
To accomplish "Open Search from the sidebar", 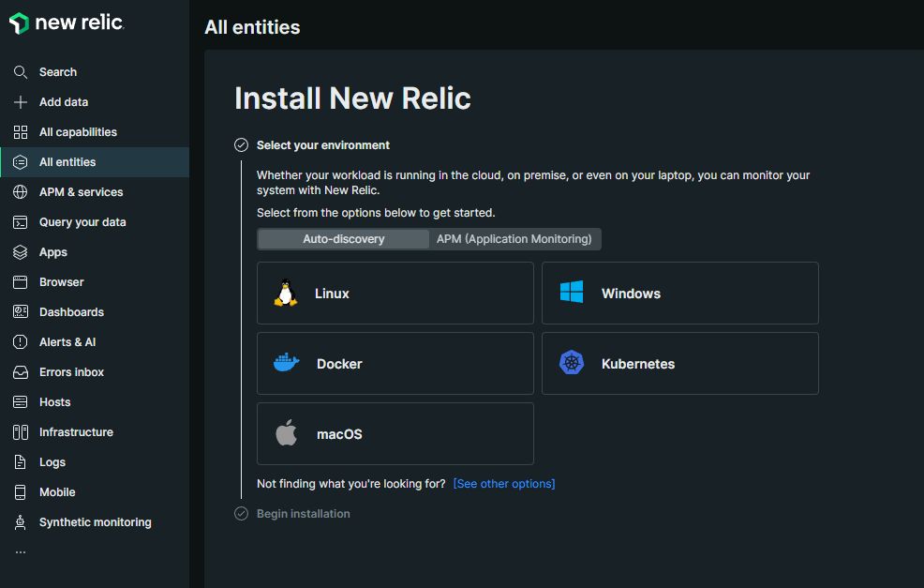I will coord(95,72).
